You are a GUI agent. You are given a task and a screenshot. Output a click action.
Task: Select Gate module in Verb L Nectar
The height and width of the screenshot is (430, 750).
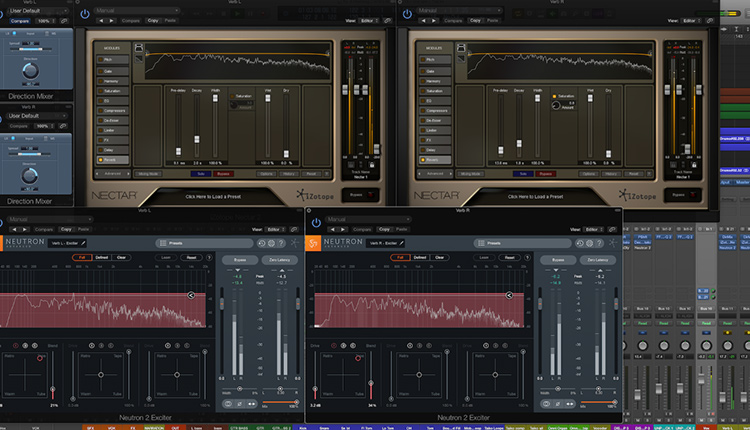click(x=113, y=71)
